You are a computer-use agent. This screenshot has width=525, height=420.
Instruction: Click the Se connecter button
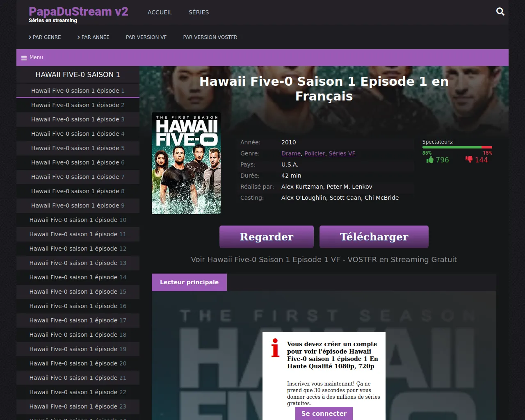[324, 413]
